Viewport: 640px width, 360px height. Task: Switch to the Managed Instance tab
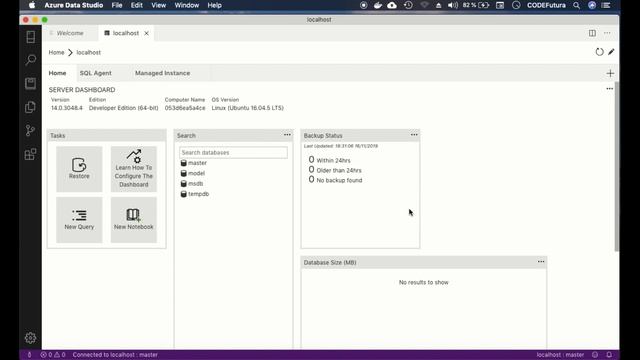[162, 73]
